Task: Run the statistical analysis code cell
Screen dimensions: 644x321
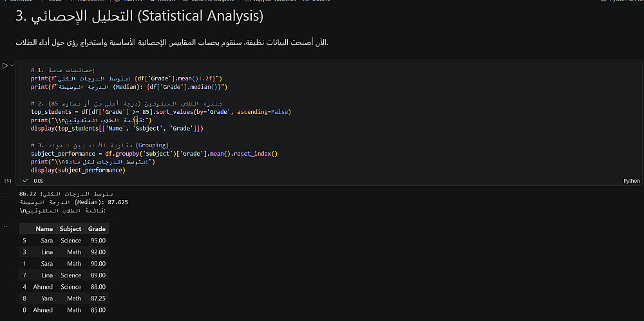Action: [5, 66]
